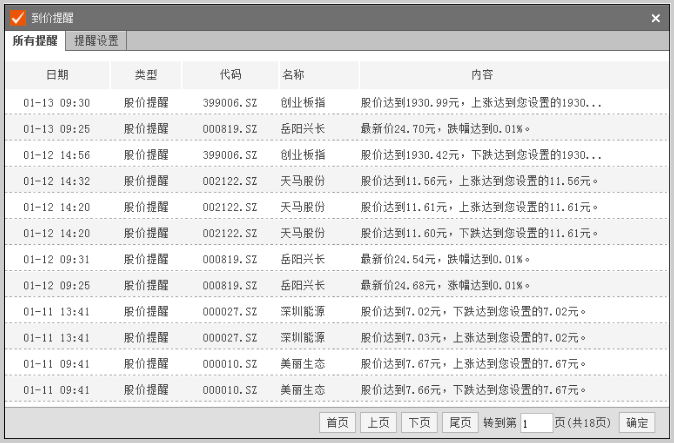
Task: Select 岳阳兴长 in the 01-12 09:31 row
Action: tap(303, 260)
